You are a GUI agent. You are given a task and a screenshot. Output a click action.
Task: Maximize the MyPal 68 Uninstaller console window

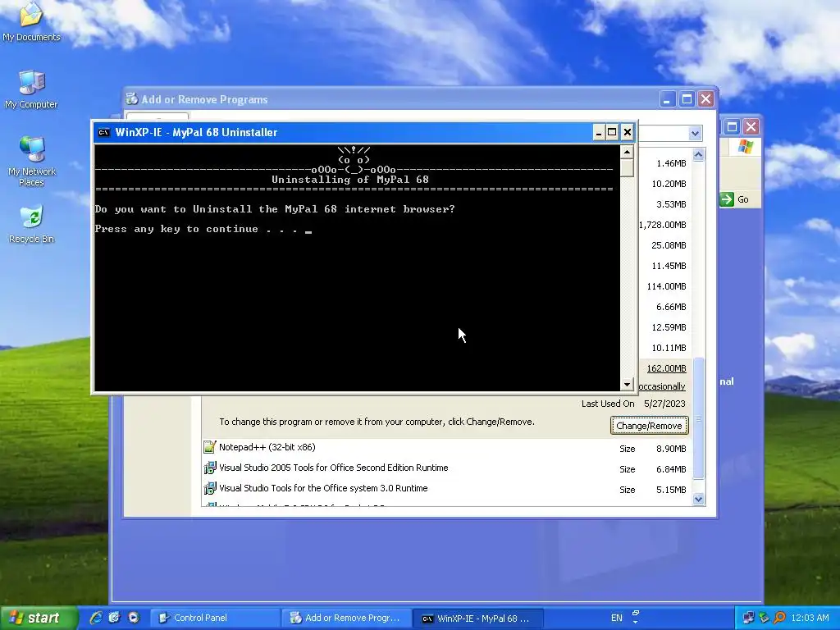[x=612, y=132]
